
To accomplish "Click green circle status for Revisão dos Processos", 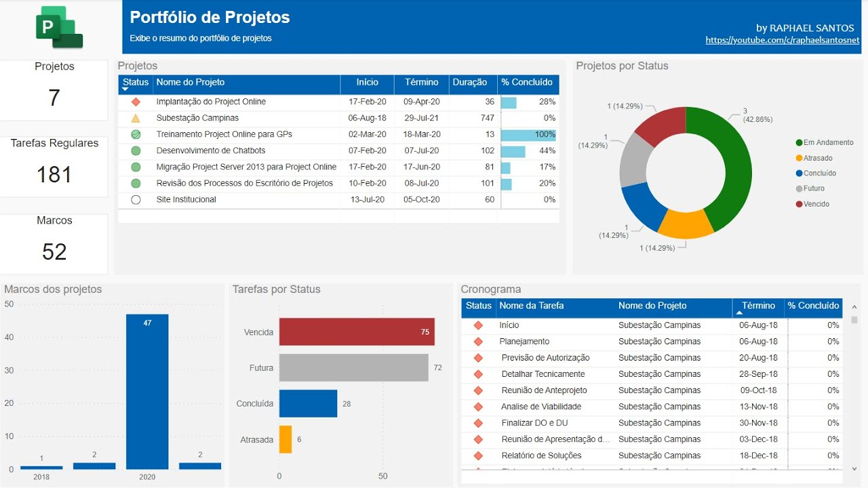I will coord(136,183).
